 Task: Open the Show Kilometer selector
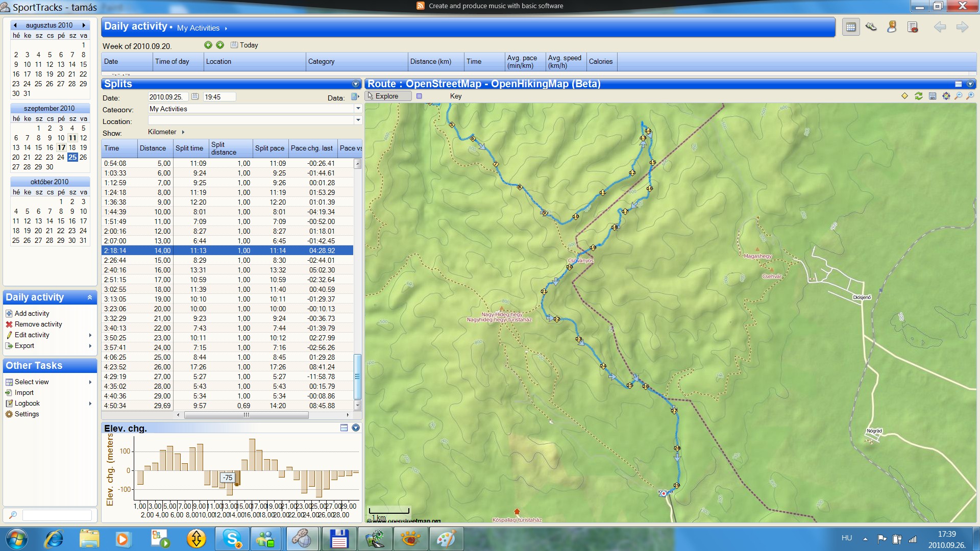point(166,132)
